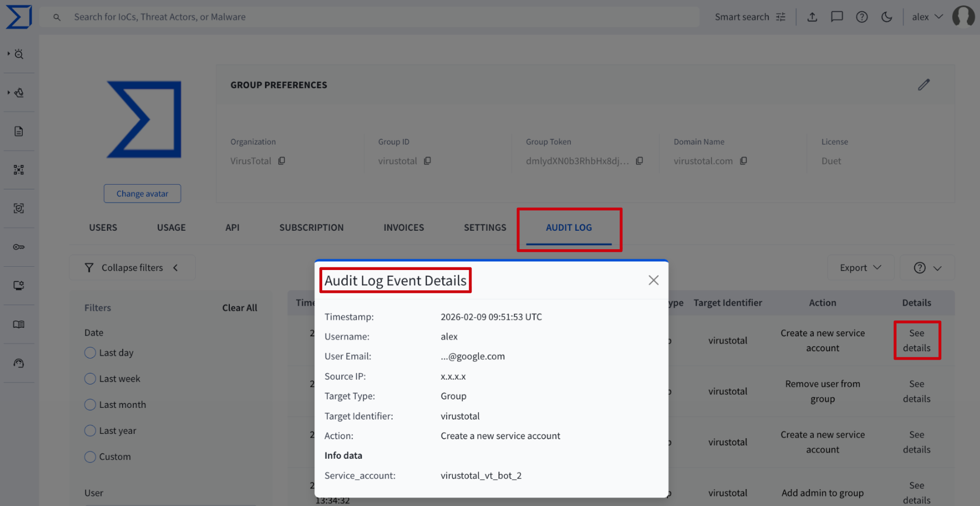Copy the Domain Name virustotal.com value
The image size is (980, 506).
744,161
